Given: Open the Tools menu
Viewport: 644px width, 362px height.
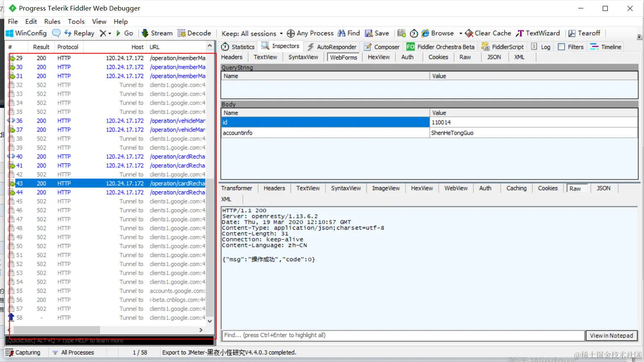Looking at the screenshot, I should (x=76, y=21).
